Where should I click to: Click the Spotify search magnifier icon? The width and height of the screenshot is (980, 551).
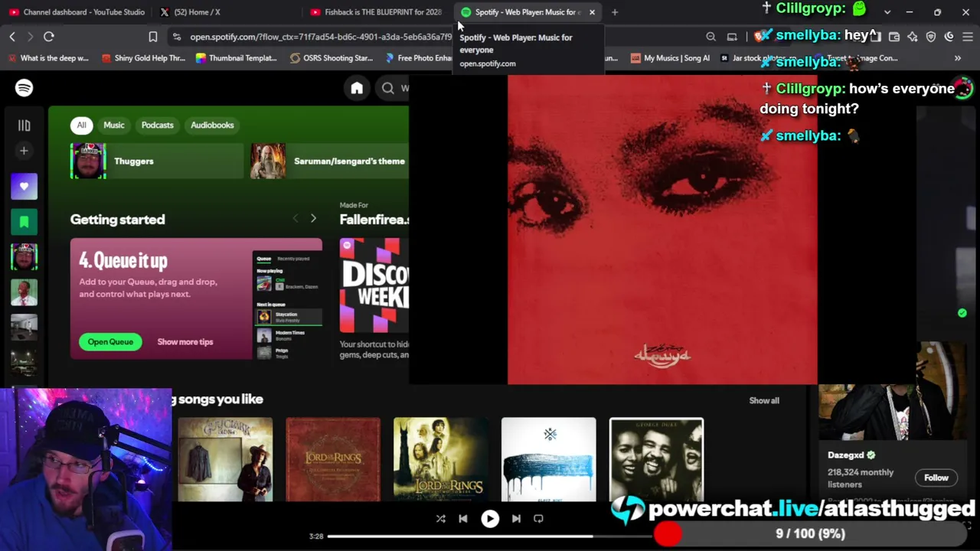pyautogui.click(x=388, y=88)
